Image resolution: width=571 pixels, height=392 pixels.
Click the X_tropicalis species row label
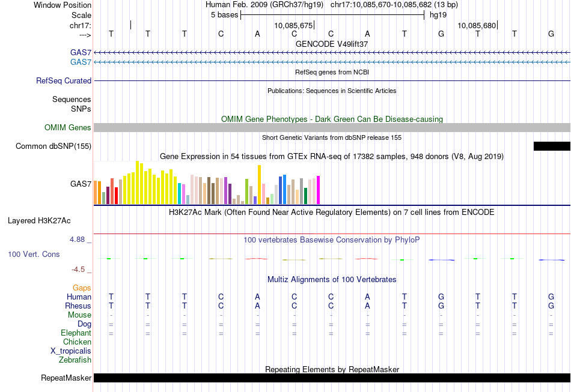click(71, 351)
